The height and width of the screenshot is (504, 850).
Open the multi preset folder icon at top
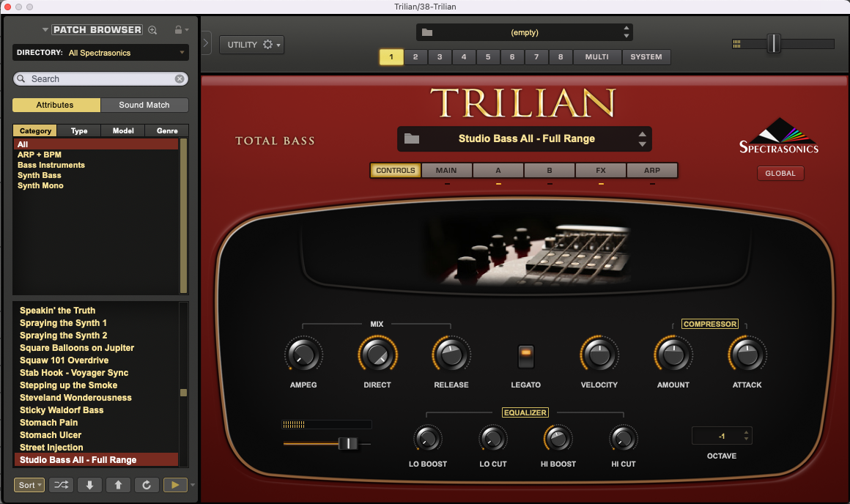point(427,32)
